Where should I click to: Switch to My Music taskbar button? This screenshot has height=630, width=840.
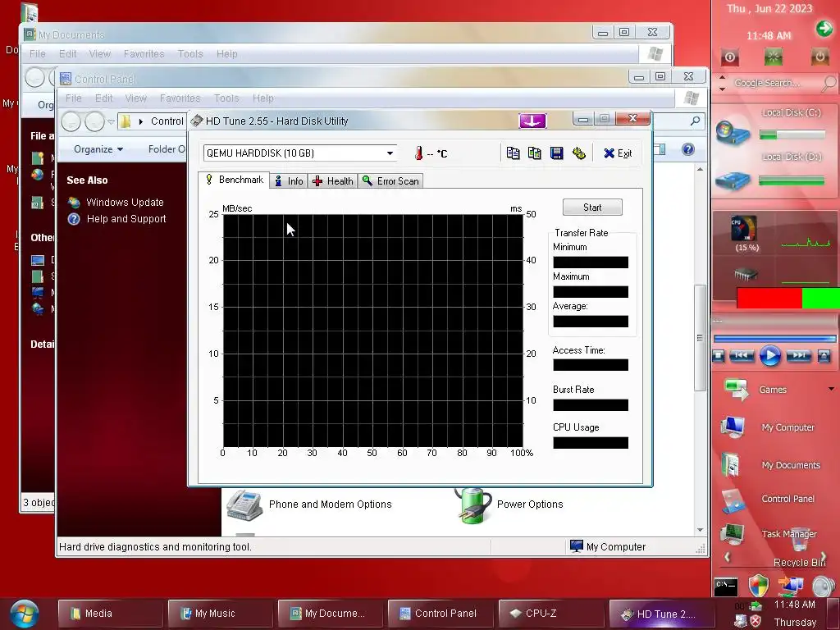pos(220,614)
